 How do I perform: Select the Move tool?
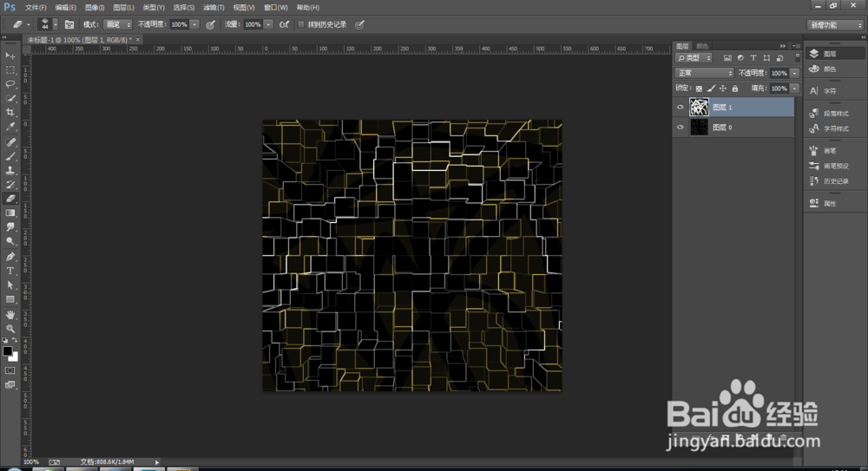(x=10, y=56)
